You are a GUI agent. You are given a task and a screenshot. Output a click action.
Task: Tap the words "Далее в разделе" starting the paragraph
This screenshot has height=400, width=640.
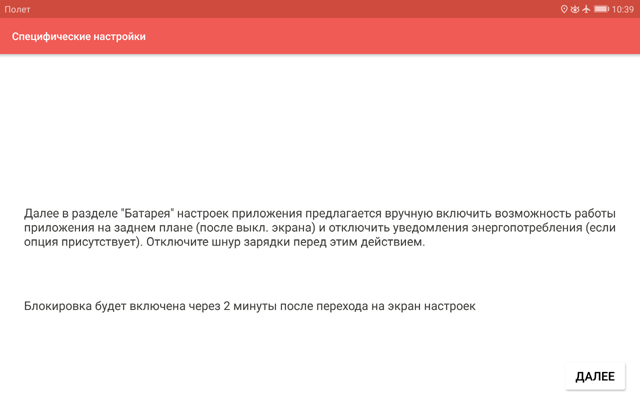pos(69,214)
